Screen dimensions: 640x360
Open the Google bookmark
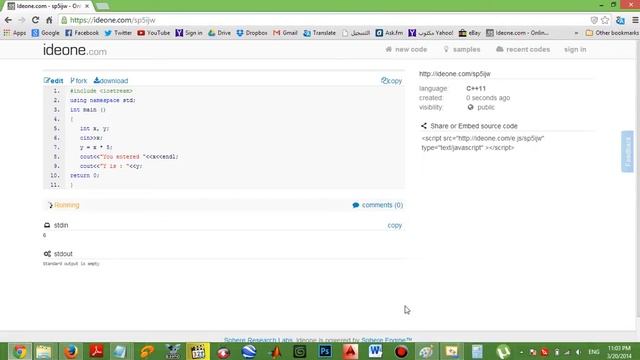click(45, 33)
